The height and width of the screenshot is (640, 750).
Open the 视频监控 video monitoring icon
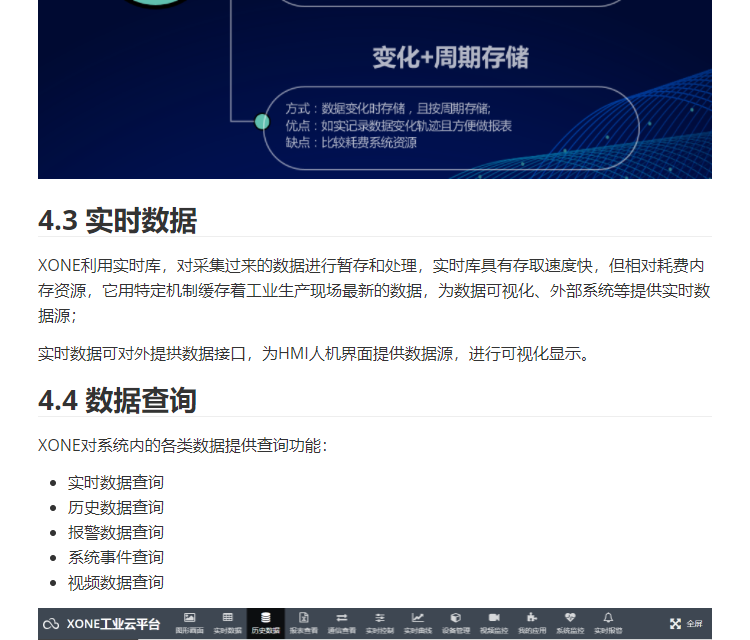494,618
